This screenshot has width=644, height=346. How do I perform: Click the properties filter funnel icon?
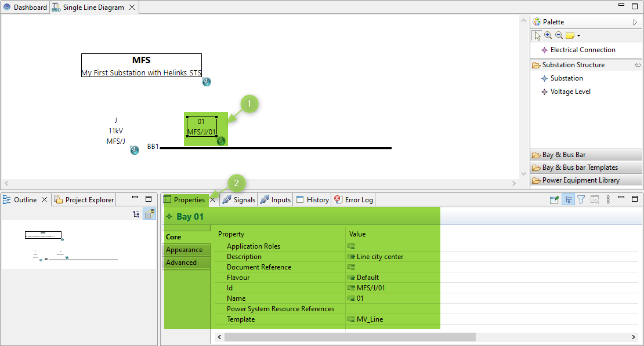click(x=581, y=199)
